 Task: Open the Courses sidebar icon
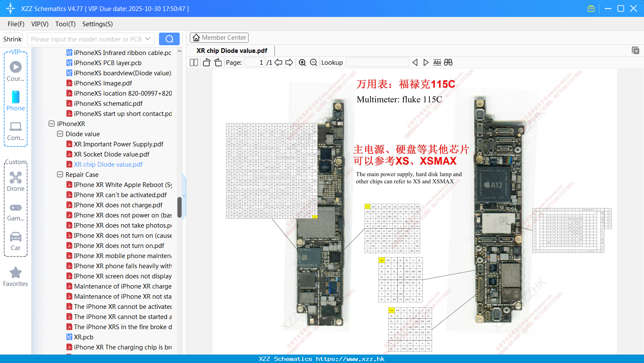(x=16, y=71)
